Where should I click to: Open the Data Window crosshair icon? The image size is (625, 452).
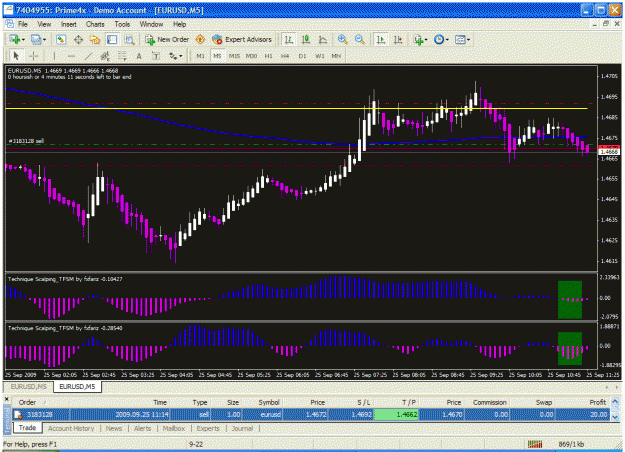pos(78,39)
